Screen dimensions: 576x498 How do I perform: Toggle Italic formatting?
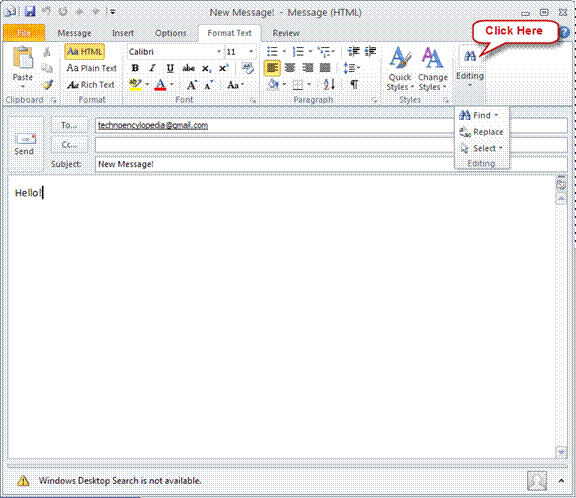tap(152, 68)
